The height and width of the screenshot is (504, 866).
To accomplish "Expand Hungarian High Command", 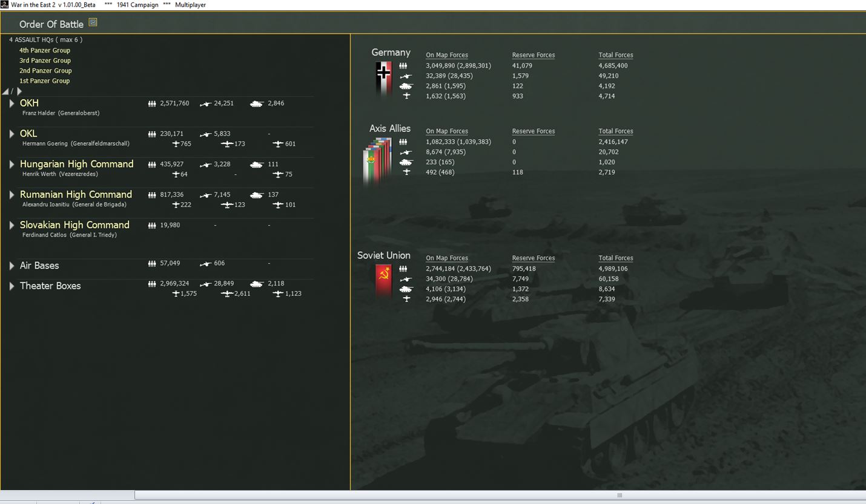I will point(12,164).
